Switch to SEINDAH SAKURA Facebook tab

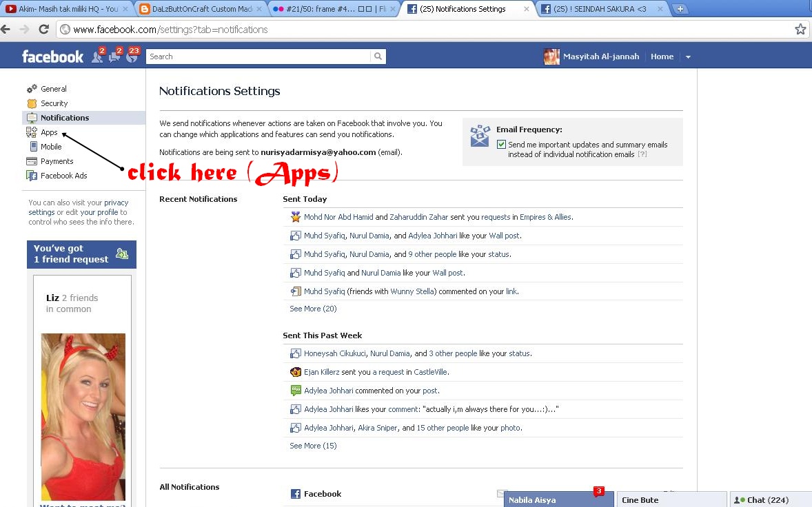pyautogui.click(x=602, y=9)
